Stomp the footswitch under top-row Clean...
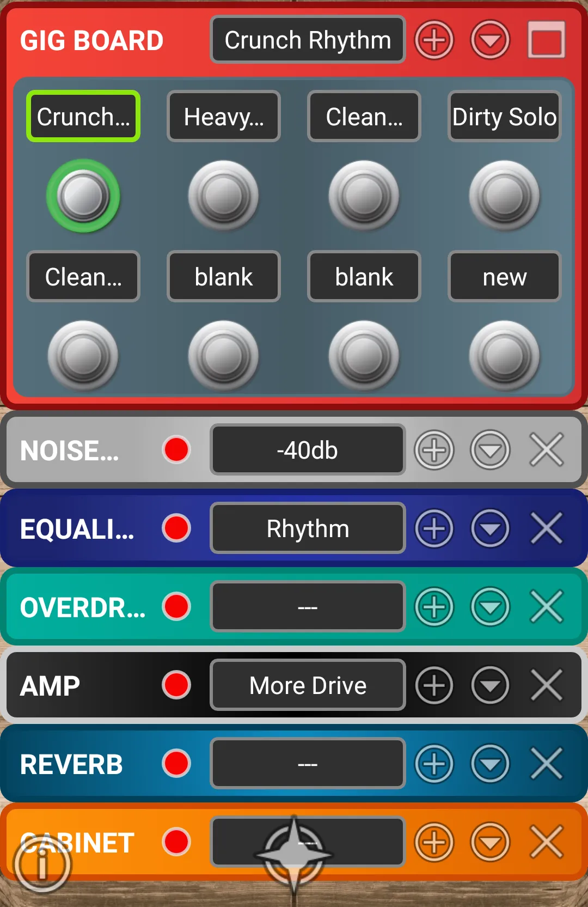The image size is (588, 907). [x=364, y=196]
